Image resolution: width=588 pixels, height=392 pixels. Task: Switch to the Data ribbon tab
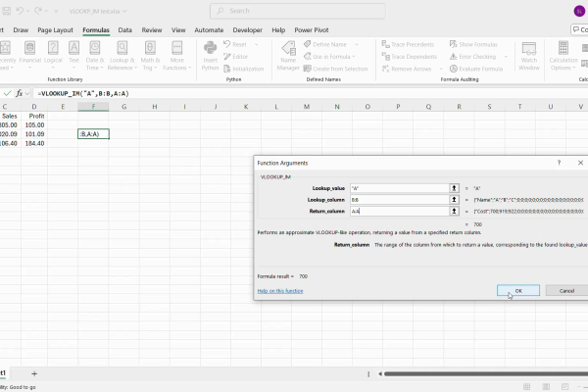click(x=125, y=30)
